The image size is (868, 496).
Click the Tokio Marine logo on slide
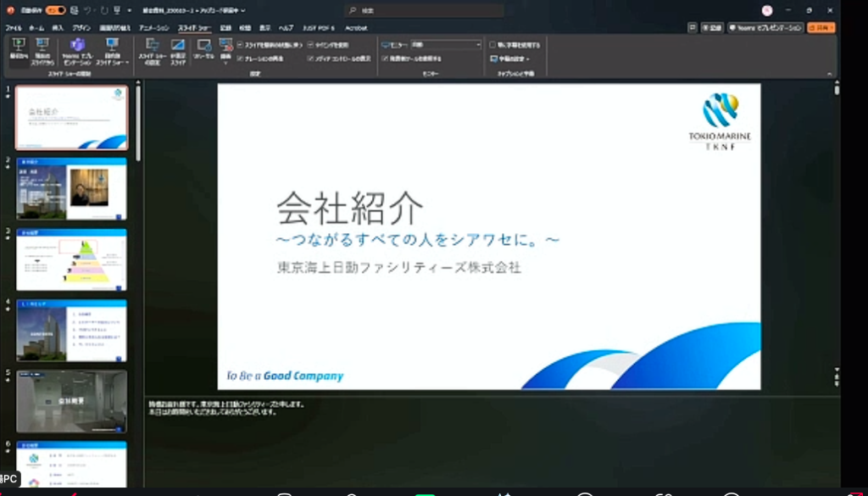[721, 122]
